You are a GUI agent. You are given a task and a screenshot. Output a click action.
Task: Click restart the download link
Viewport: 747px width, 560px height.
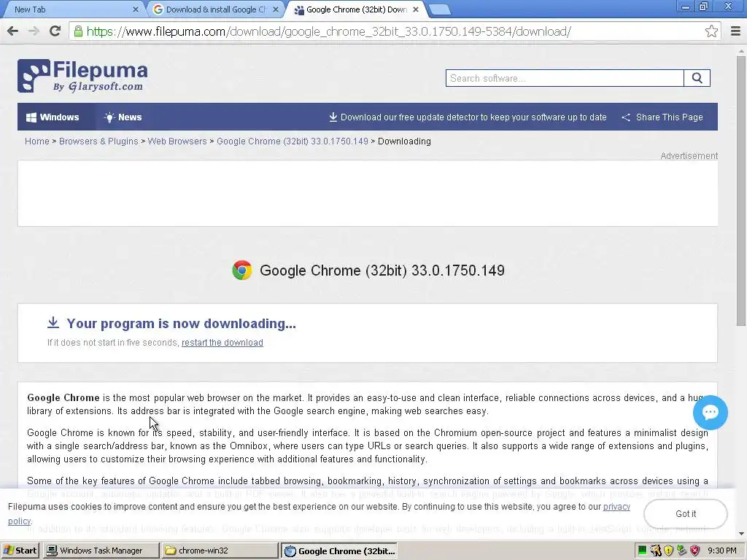[222, 343]
